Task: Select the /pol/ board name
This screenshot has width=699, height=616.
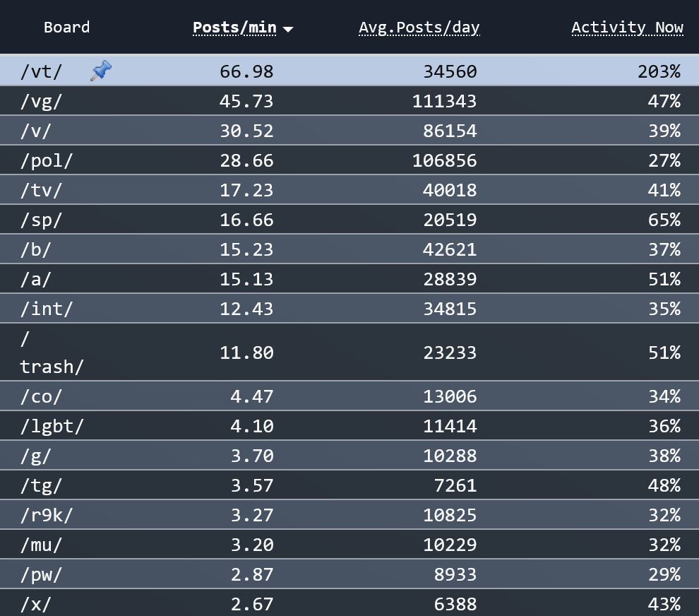Action: coord(47,160)
